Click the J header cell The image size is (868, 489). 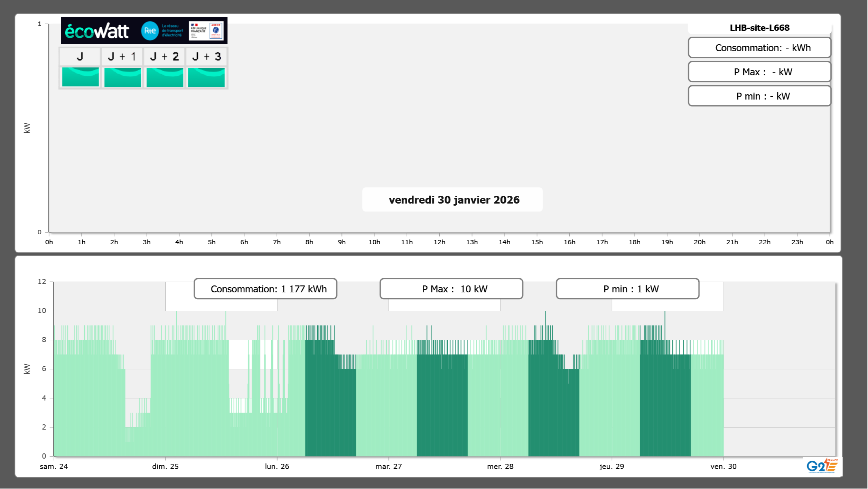(x=80, y=57)
